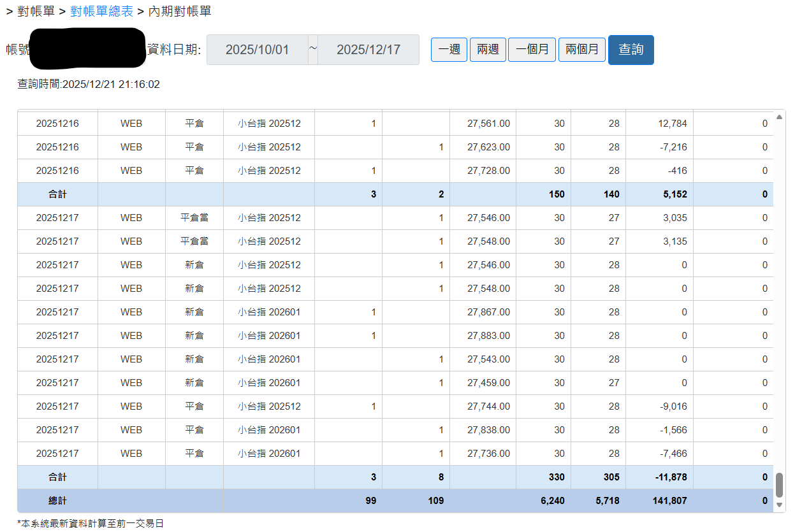The height and width of the screenshot is (532, 802).
Task: Click the 查詢 search button
Action: (x=631, y=50)
